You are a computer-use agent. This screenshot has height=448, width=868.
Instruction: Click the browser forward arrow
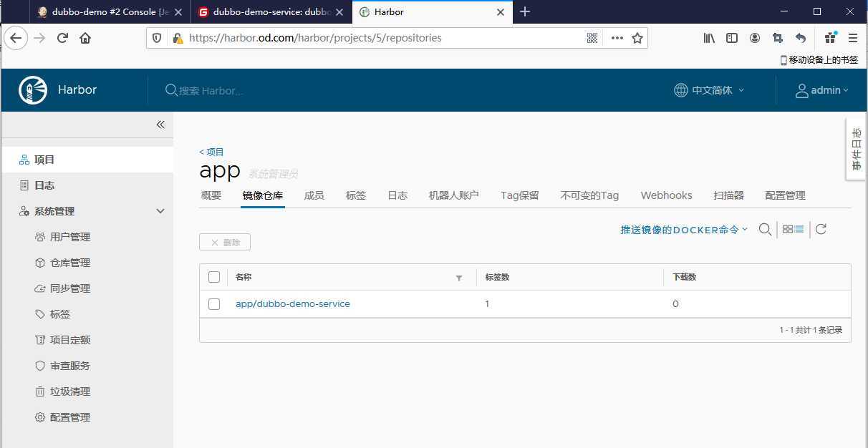(x=39, y=38)
